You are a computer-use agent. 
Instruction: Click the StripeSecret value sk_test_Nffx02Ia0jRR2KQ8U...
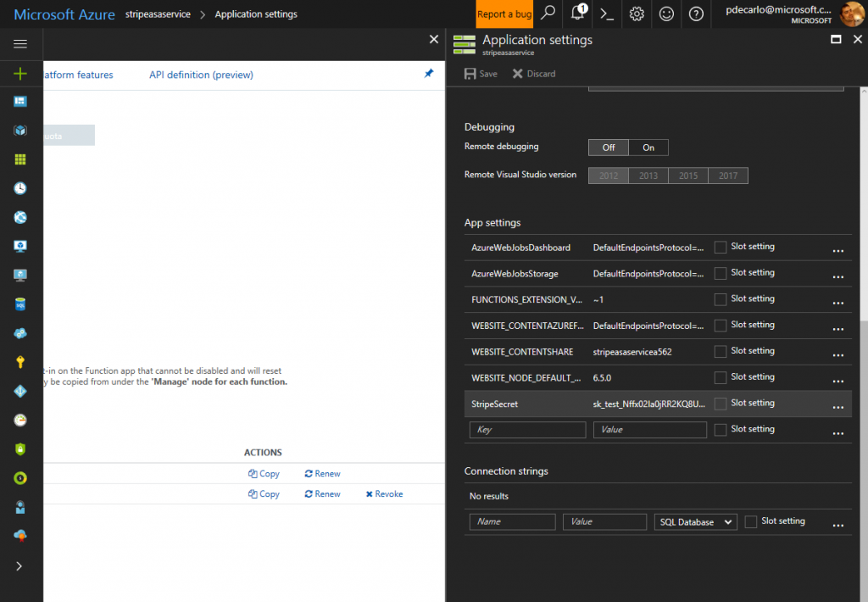[648, 404]
